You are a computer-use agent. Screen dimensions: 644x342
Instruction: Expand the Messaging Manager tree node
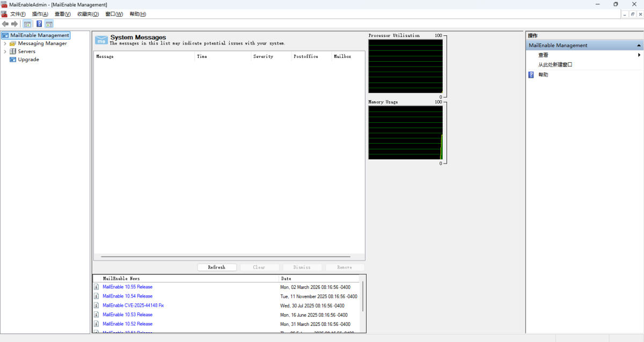(5, 43)
